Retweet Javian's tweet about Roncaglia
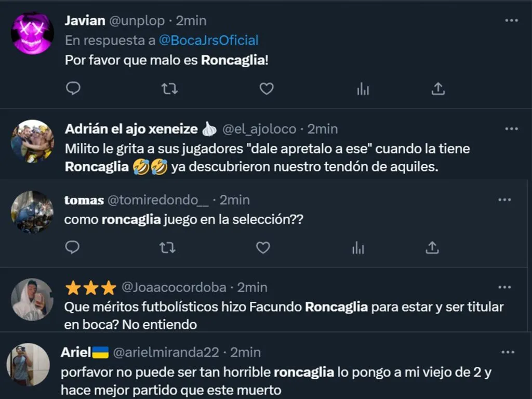Screen dimensions: 532x399 coord(169,89)
